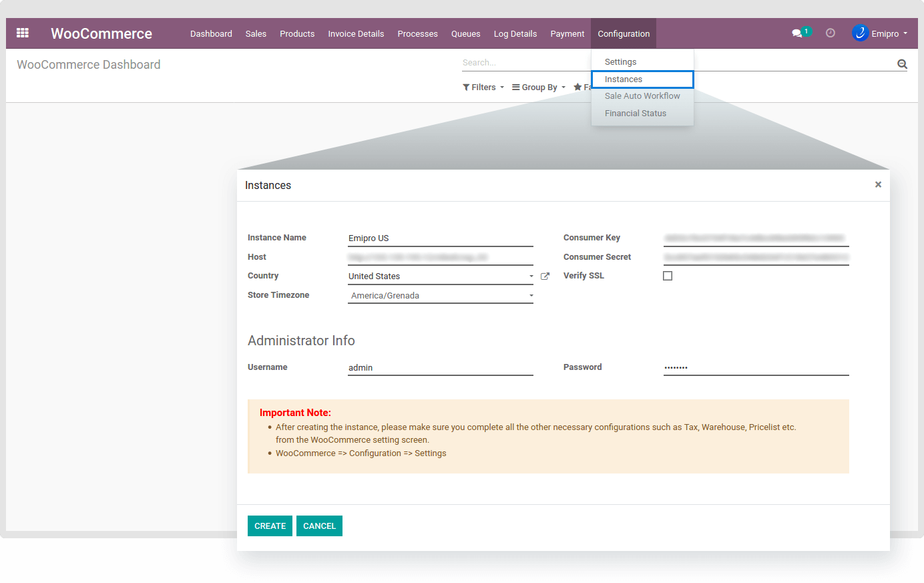Screen dimensions: 924x583
Task: Open the Queues menu
Action: 465,33
